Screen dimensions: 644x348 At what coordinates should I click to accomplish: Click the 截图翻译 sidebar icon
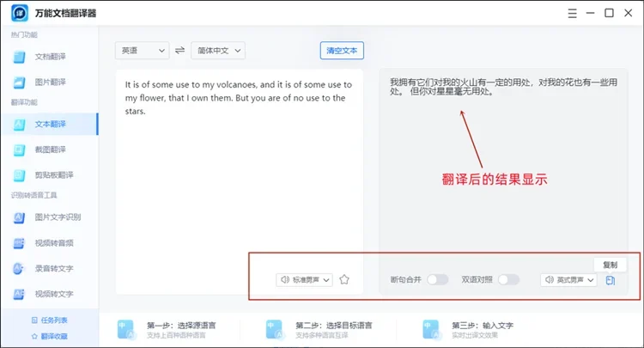(19, 150)
